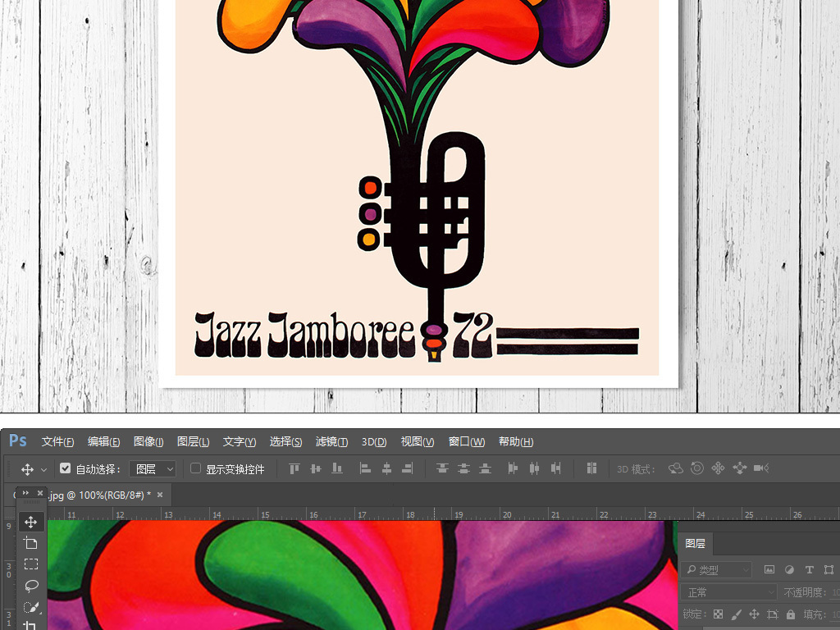The height and width of the screenshot is (630, 840).
Task: Open the 3D(D) menu
Action: (x=374, y=441)
